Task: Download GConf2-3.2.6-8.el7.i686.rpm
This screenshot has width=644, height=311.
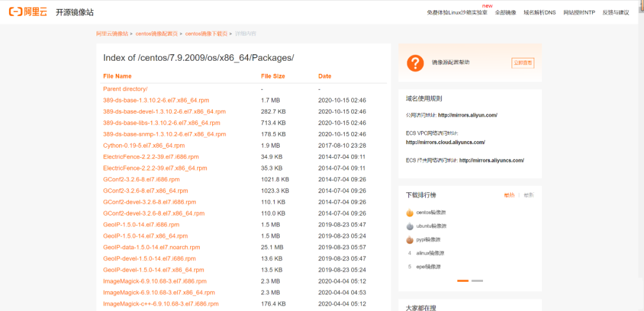Action: [x=141, y=179]
